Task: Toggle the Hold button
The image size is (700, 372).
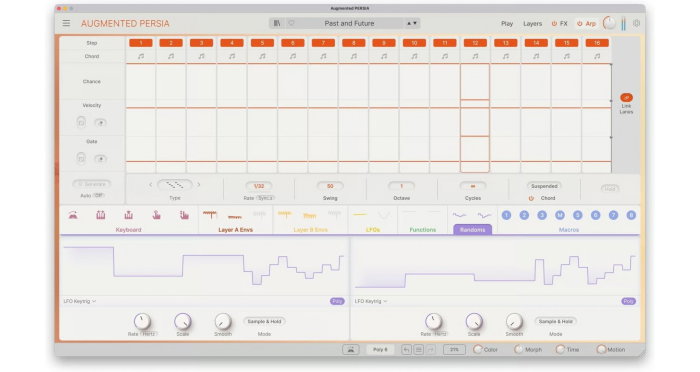Action: coord(610,189)
